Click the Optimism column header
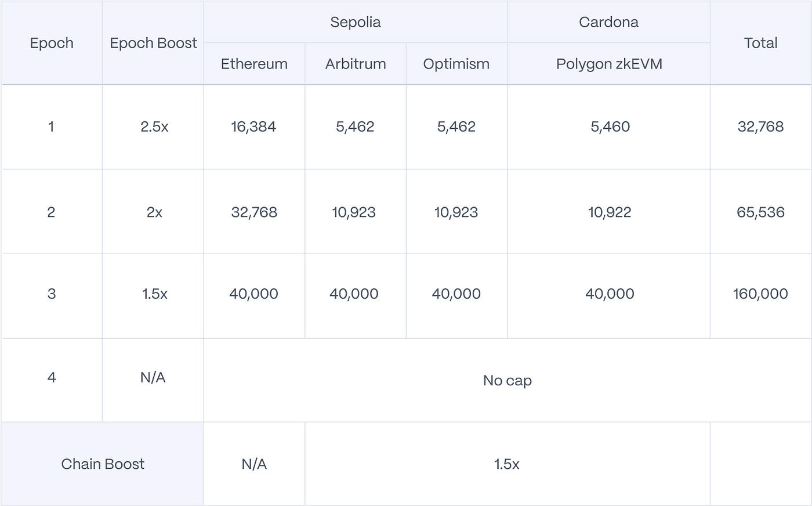This screenshot has height=506, width=812. (456, 64)
